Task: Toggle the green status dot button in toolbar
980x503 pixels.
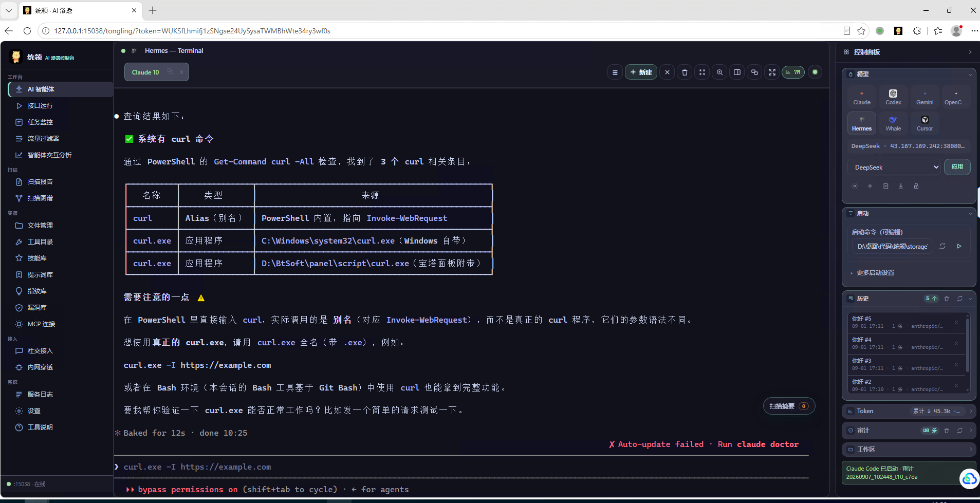Action: tap(815, 72)
